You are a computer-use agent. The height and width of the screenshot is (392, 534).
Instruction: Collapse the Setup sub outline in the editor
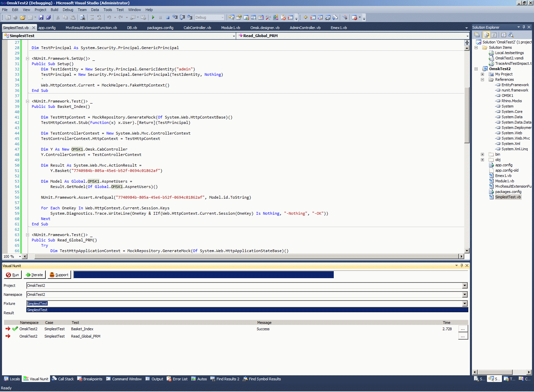(x=27, y=58)
